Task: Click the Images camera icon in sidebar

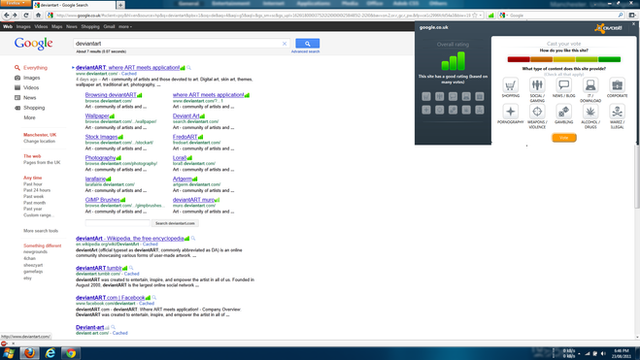Action: click(17, 78)
